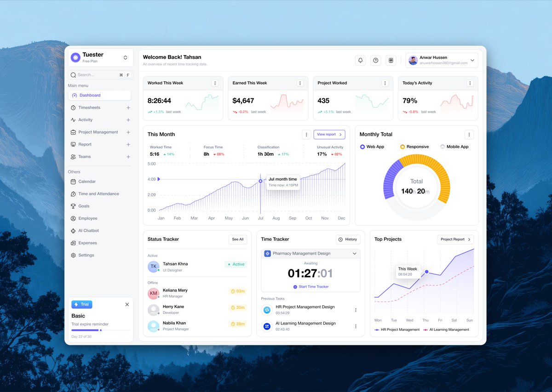
Task: Open Pharmacy Management Design project dropdown
Action: click(310, 254)
